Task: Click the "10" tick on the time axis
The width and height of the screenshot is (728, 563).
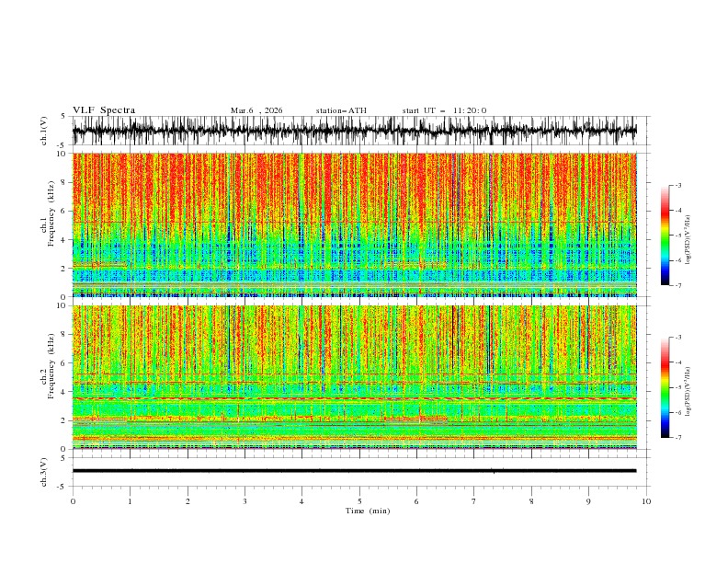Action: pyautogui.click(x=646, y=501)
